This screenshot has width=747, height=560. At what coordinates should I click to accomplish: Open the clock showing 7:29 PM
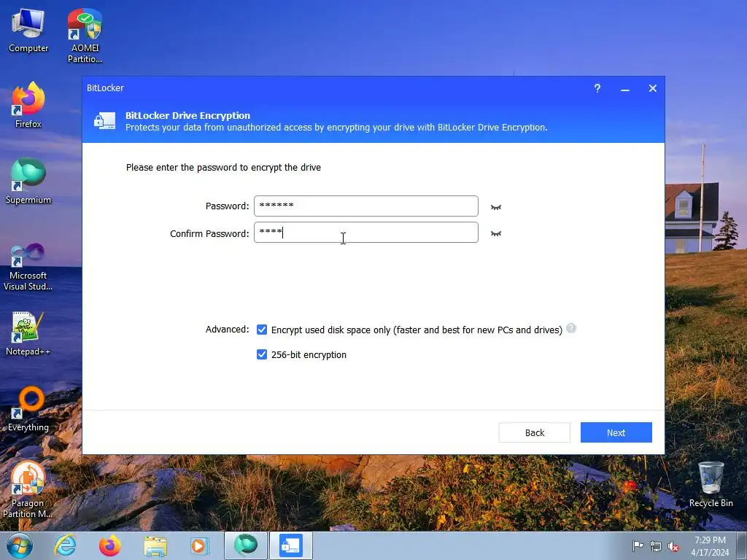(710, 546)
